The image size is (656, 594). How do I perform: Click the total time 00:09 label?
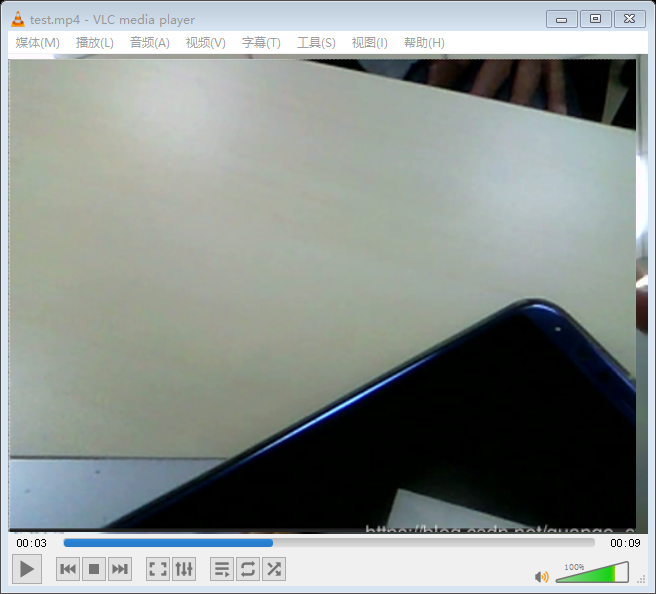pyautogui.click(x=625, y=543)
